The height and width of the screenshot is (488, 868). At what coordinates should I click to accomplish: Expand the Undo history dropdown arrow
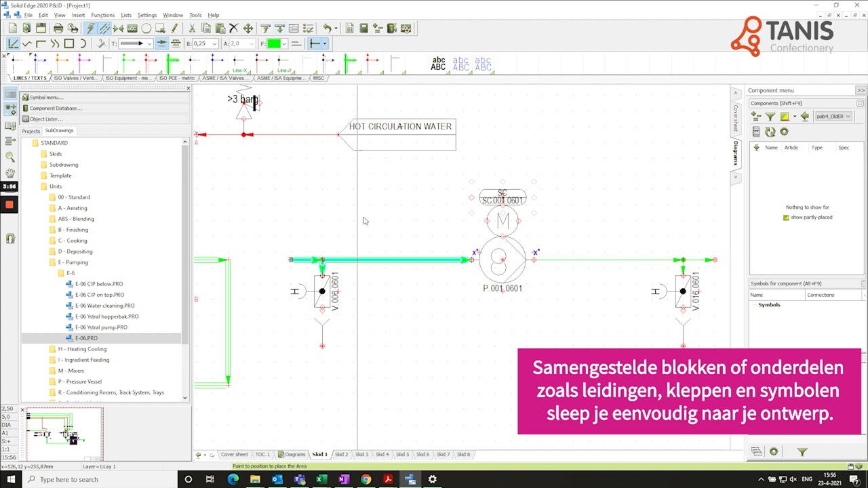pyautogui.click(x=337, y=28)
